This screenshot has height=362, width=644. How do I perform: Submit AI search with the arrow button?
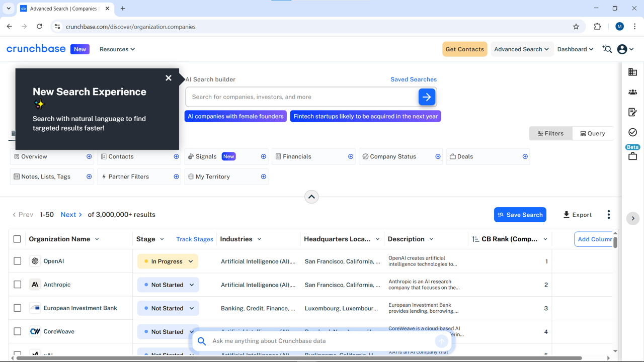[427, 97]
